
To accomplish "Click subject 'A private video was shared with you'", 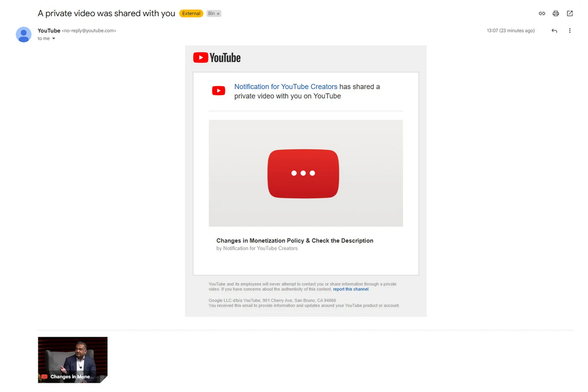I will click(x=106, y=14).
